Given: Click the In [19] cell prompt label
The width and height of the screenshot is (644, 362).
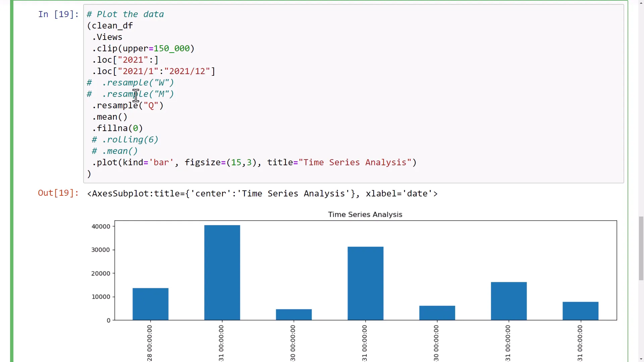Looking at the screenshot, I should (58, 14).
